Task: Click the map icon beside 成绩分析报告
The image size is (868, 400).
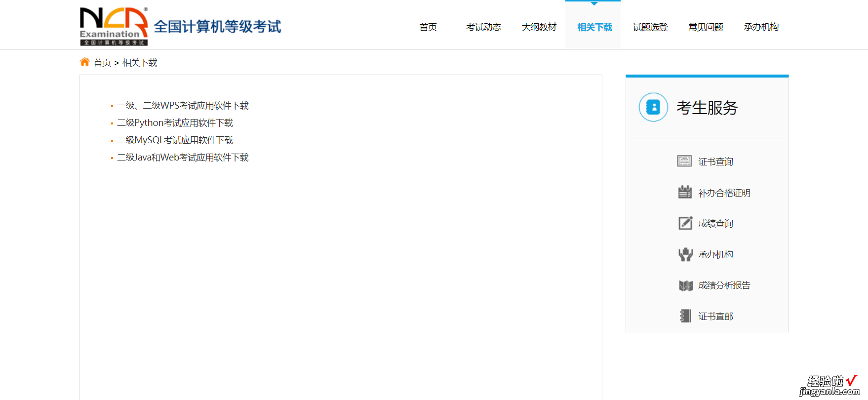Action: 685,285
